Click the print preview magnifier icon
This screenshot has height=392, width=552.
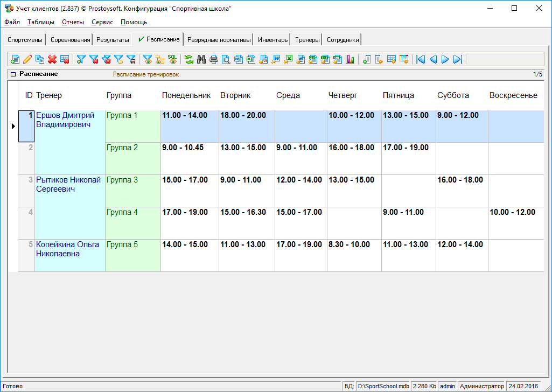[x=226, y=59]
